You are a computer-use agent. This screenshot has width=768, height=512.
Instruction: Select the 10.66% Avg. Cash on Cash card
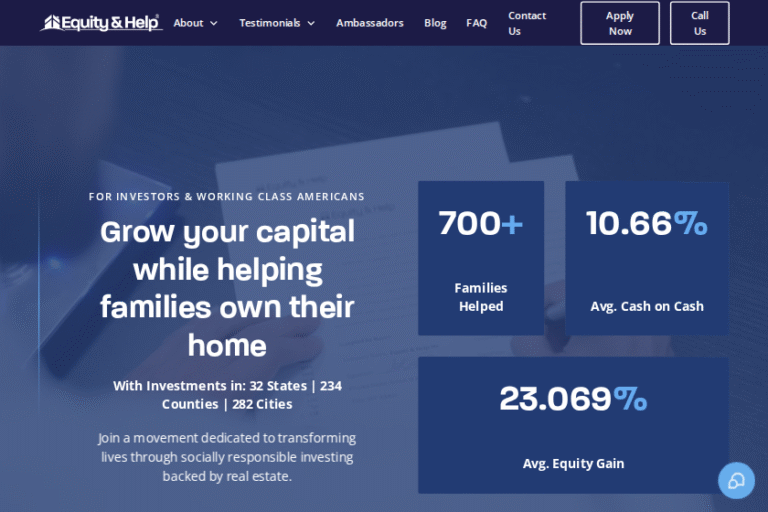pyautogui.click(x=646, y=258)
